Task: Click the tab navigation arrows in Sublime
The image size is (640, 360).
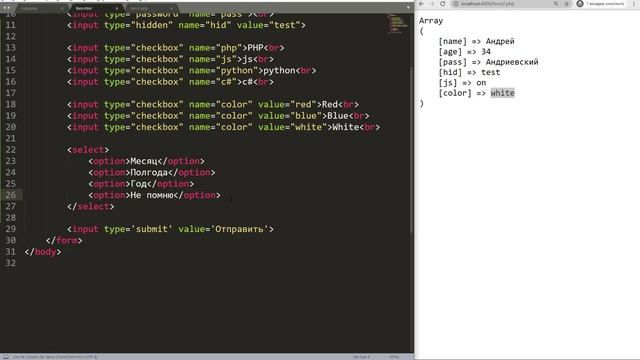Action: click(x=7, y=8)
